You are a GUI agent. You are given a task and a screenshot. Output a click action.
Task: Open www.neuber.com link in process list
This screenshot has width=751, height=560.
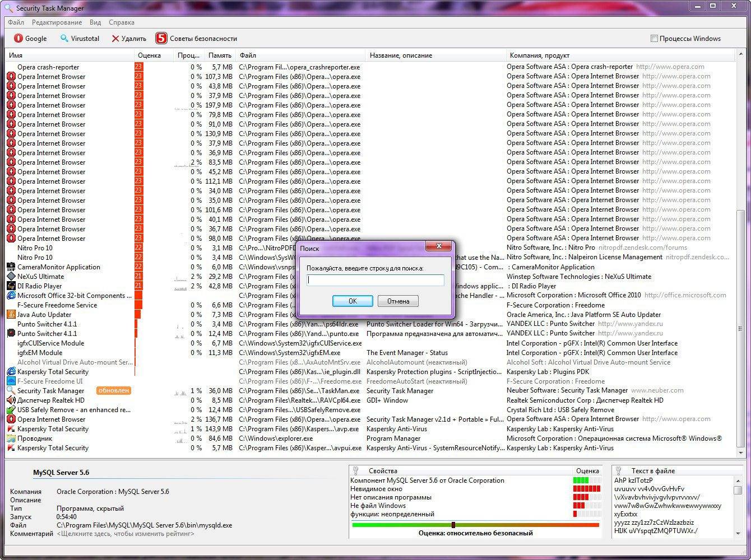click(x=657, y=390)
